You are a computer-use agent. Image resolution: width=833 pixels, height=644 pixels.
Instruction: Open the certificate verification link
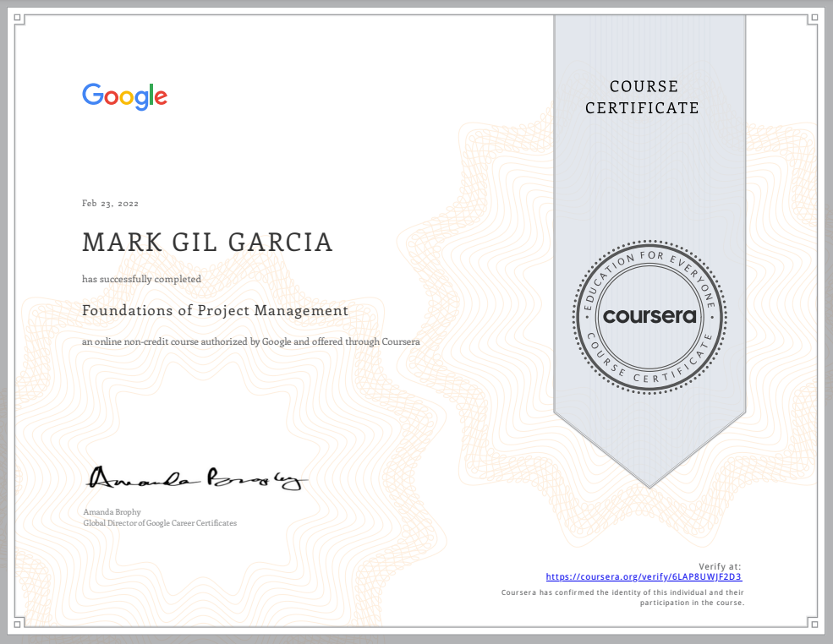[x=644, y=576]
